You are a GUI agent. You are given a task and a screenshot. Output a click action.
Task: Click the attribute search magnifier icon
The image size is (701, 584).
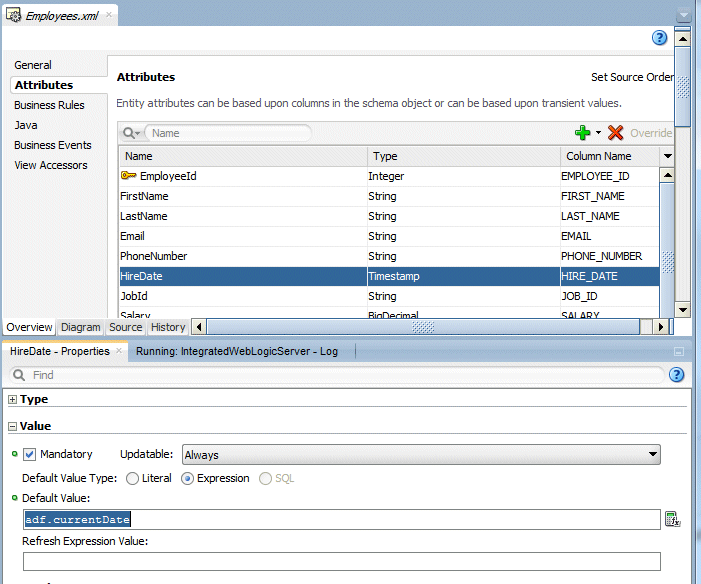point(131,133)
